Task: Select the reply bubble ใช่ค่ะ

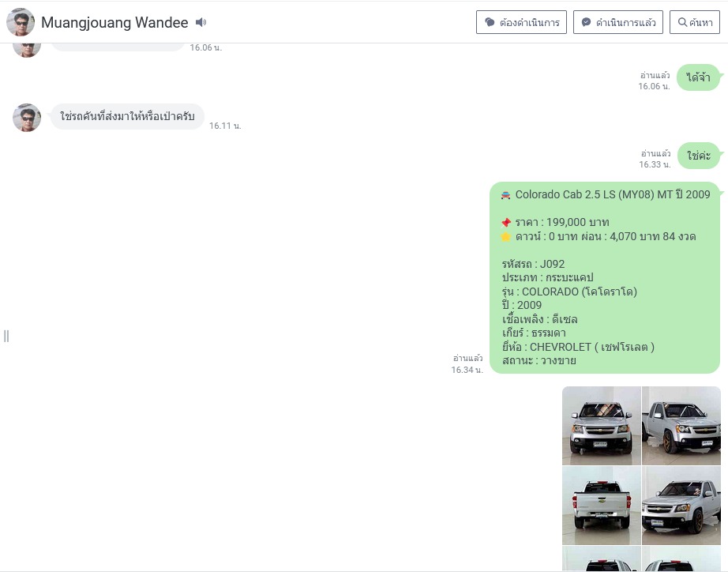Action: (699, 156)
